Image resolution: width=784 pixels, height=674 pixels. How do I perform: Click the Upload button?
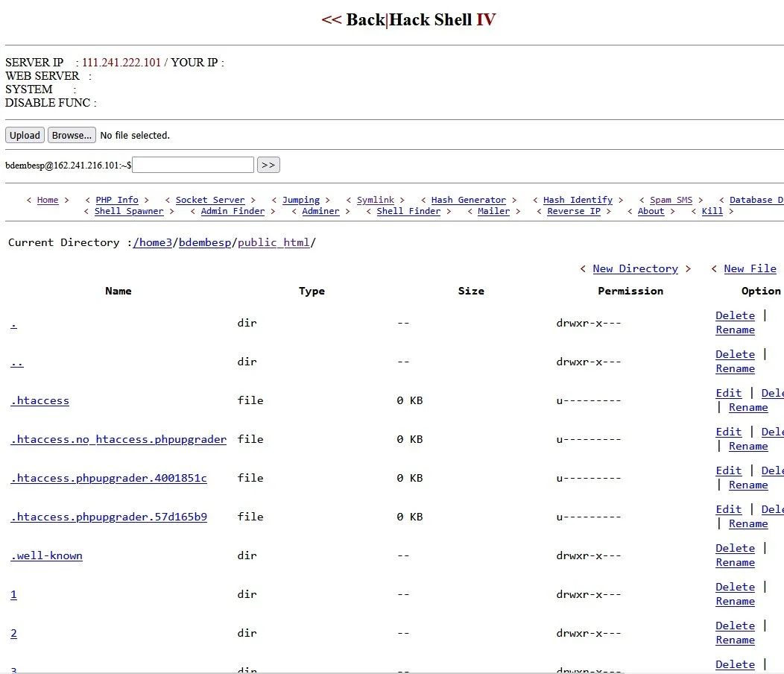point(25,135)
